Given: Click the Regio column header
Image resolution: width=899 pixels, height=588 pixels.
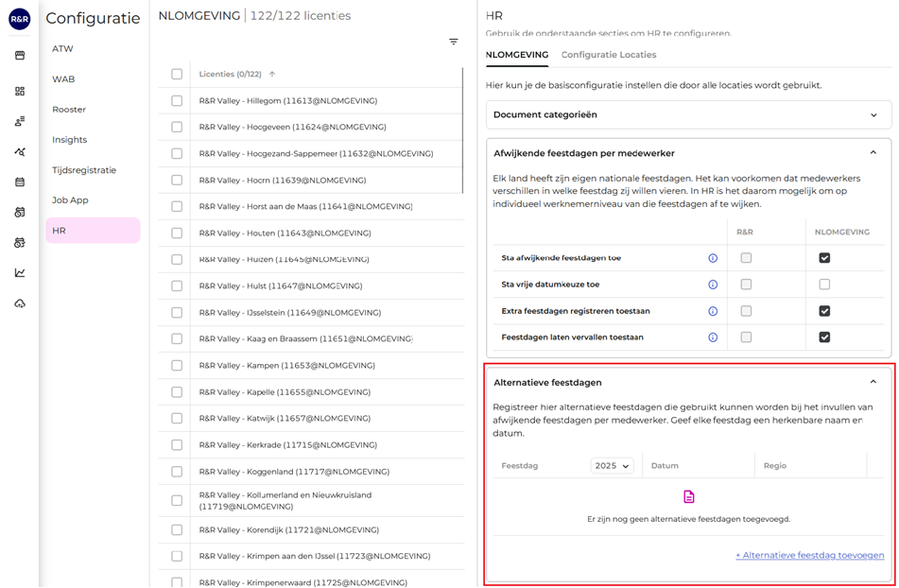Looking at the screenshot, I should pyautogui.click(x=775, y=466).
